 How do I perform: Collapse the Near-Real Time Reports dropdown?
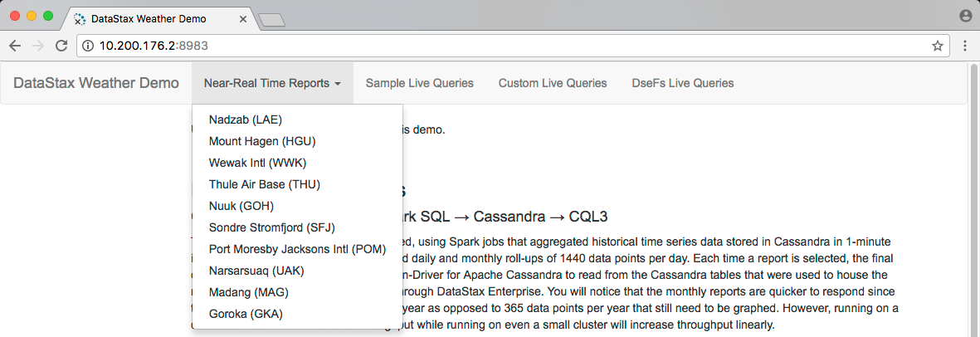272,83
